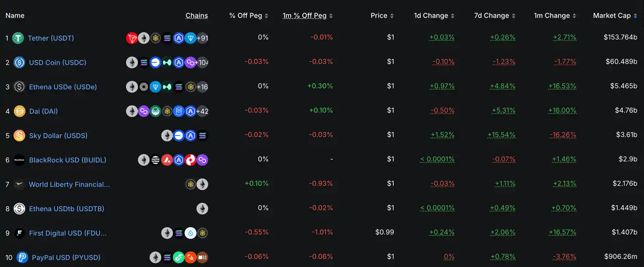Show the +42 more chains for Dai
Screen dimensions: 644x267
(x=202, y=111)
